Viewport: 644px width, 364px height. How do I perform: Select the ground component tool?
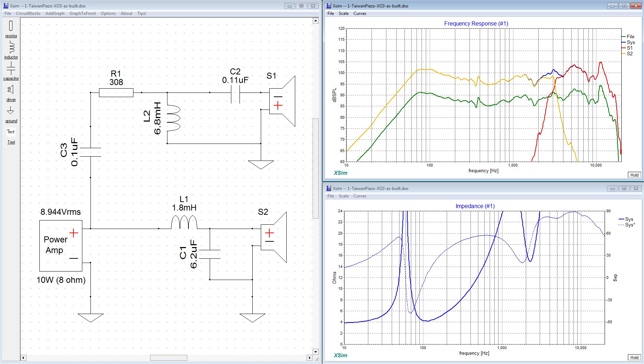click(11, 114)
